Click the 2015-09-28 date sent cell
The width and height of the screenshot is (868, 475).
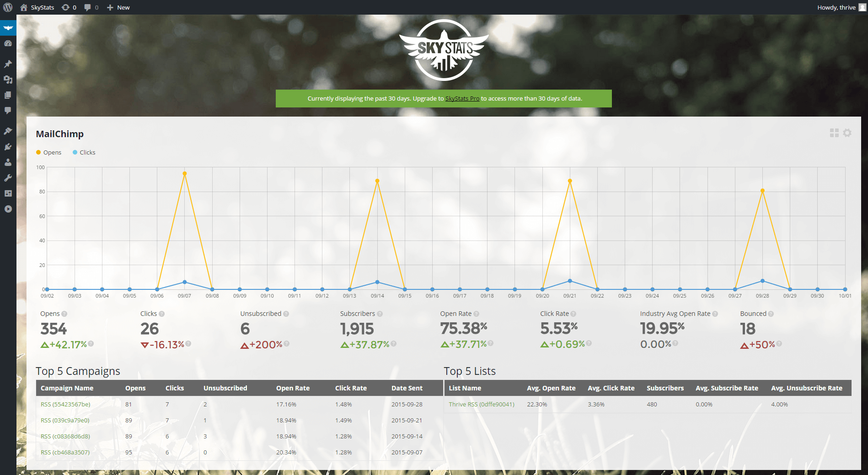click(407, 405)
